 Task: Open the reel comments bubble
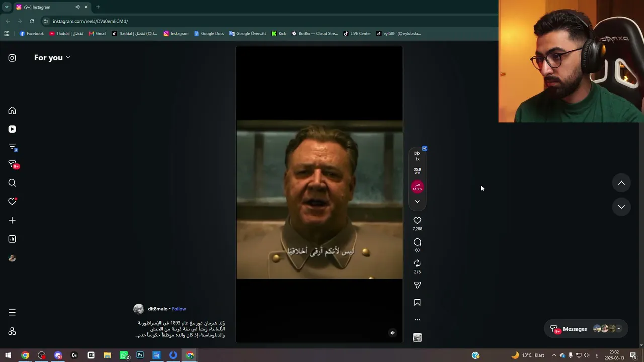pyautogui.click(x=417, y=242)
